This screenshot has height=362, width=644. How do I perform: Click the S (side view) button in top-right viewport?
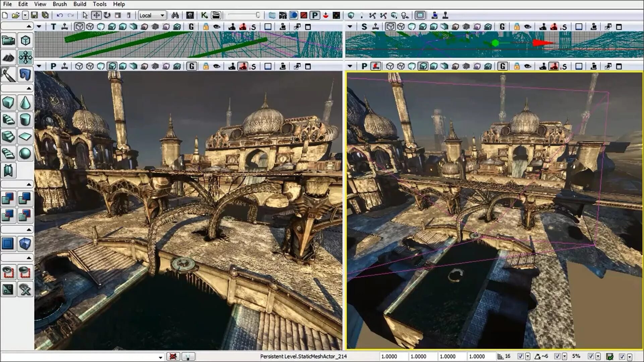[x=364, y=27]
